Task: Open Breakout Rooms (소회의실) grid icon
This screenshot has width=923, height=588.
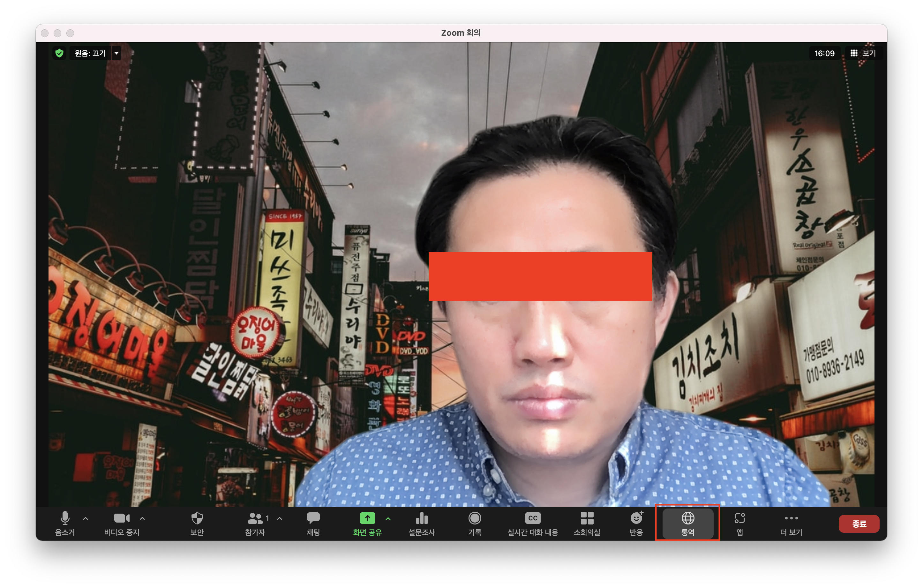Action: [587, 518]
